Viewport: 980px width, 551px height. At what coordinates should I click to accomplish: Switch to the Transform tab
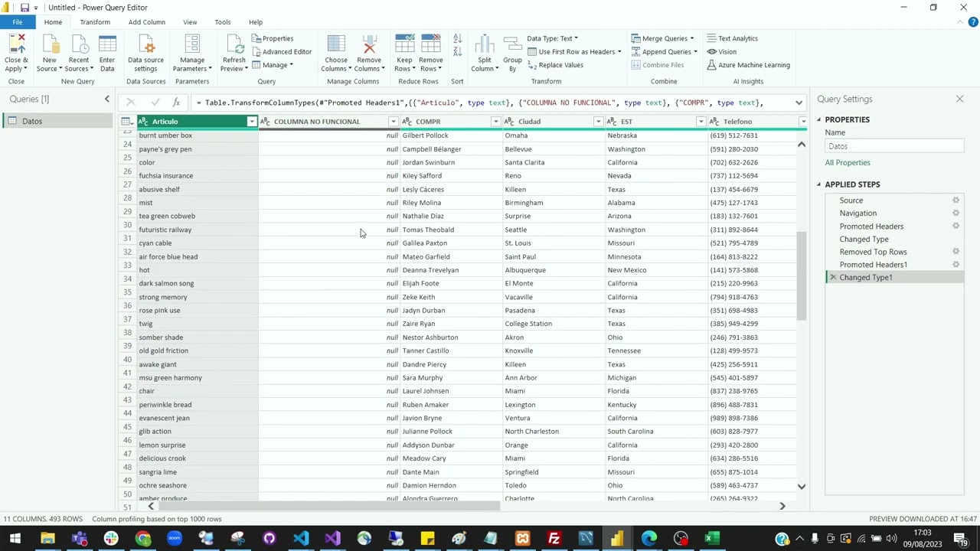(95, 22)
